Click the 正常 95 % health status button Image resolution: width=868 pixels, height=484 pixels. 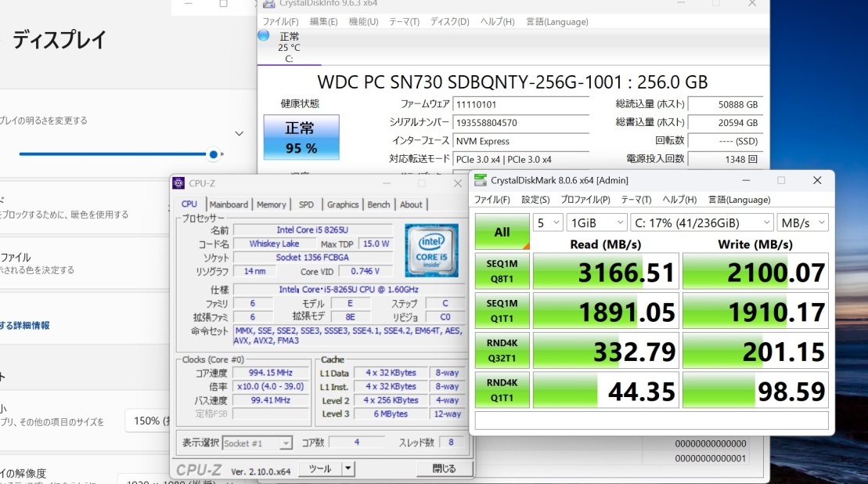(x=301, y=137)
